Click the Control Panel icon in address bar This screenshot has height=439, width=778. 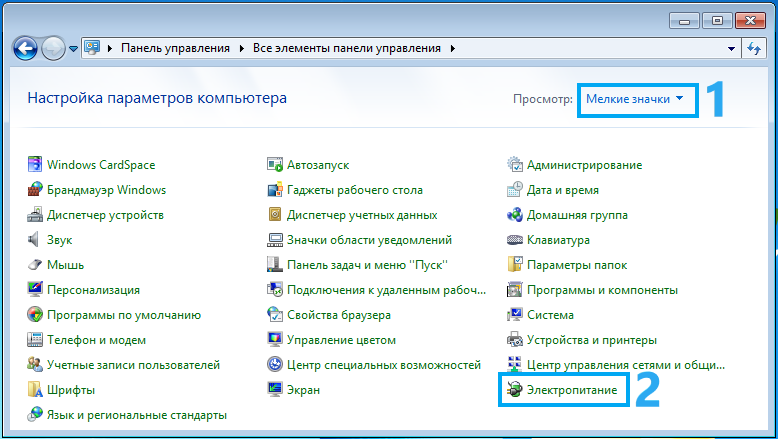(92, 48)
